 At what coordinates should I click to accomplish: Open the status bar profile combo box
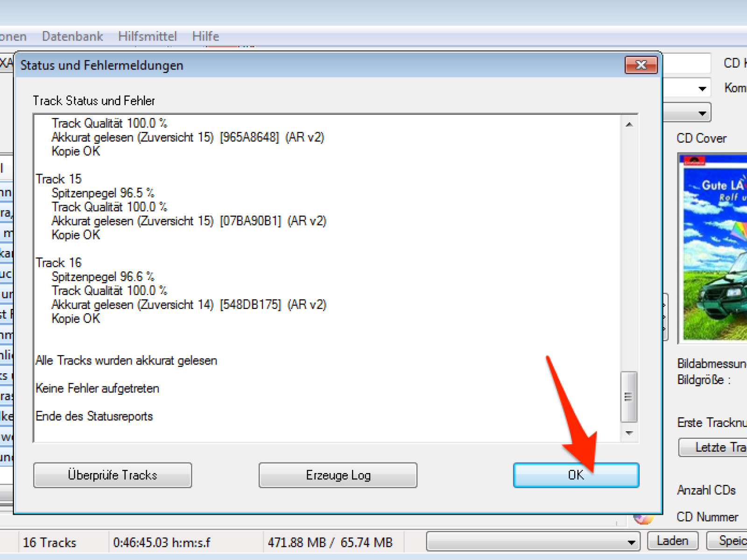533,541
